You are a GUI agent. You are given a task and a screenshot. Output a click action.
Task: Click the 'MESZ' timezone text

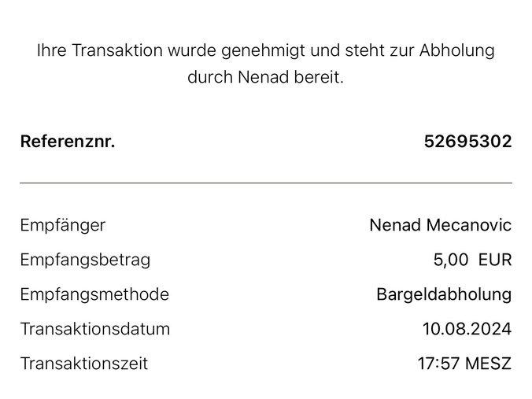(488, 364)
